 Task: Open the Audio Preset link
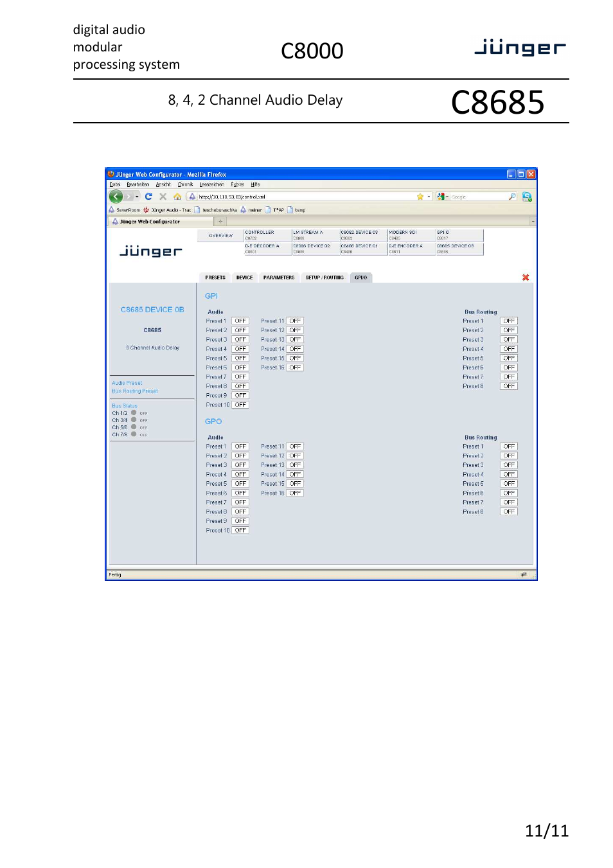127,383
